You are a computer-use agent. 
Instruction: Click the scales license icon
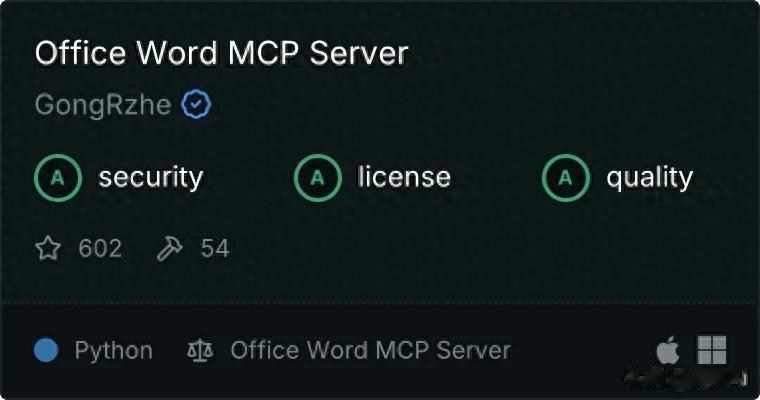200,351
